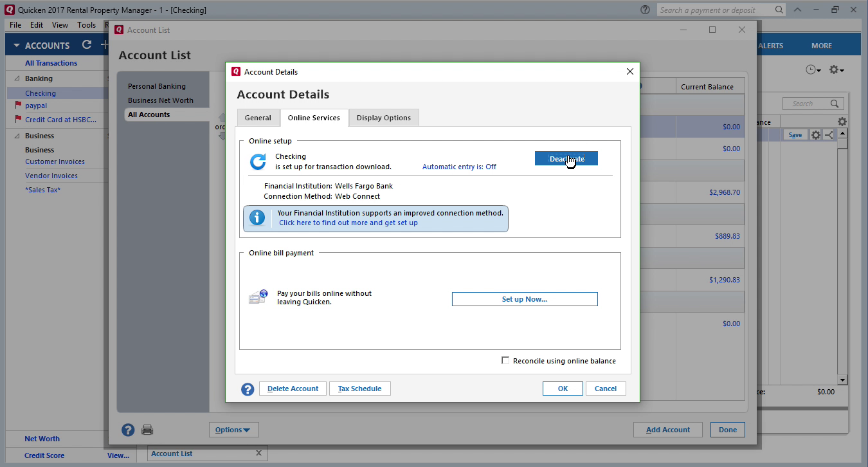The width and height of the screenshot is (868, 467).
Task: Click the $2,968.70 balance
Action: tap(725, 192)
